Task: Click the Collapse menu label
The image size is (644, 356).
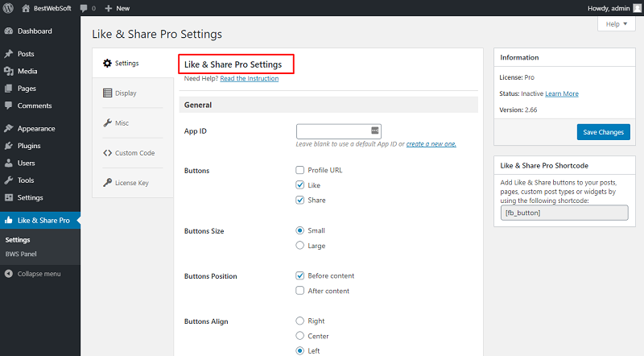Action: (39, 274)
